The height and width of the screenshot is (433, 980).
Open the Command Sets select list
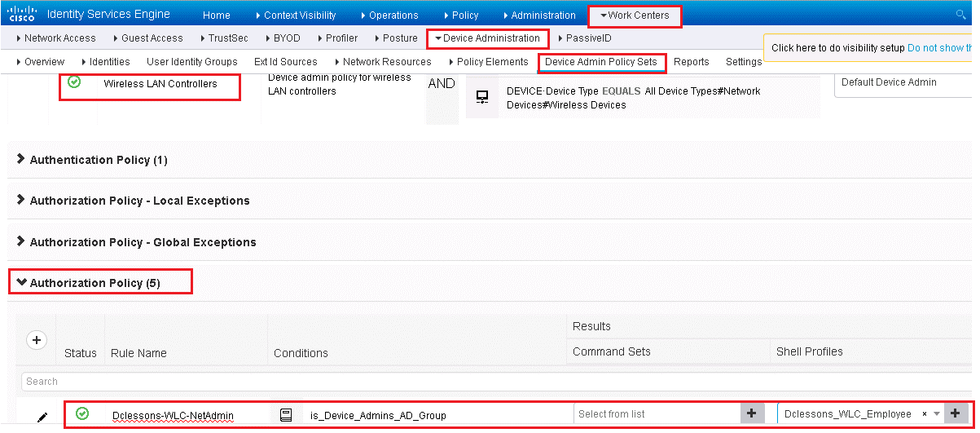pos(657,413)
